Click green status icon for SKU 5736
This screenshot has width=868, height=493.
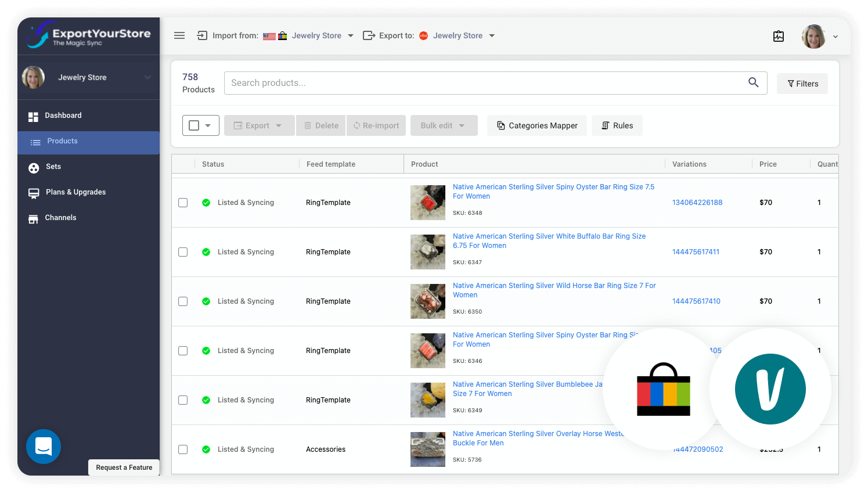(x=206, y=449)
